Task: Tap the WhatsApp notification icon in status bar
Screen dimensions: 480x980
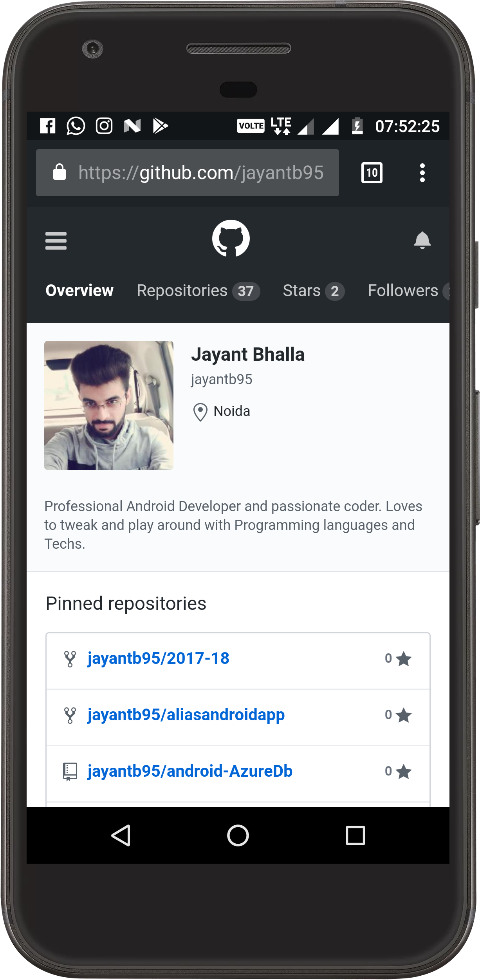Action: pyautogui.click(x=76, y=126)
